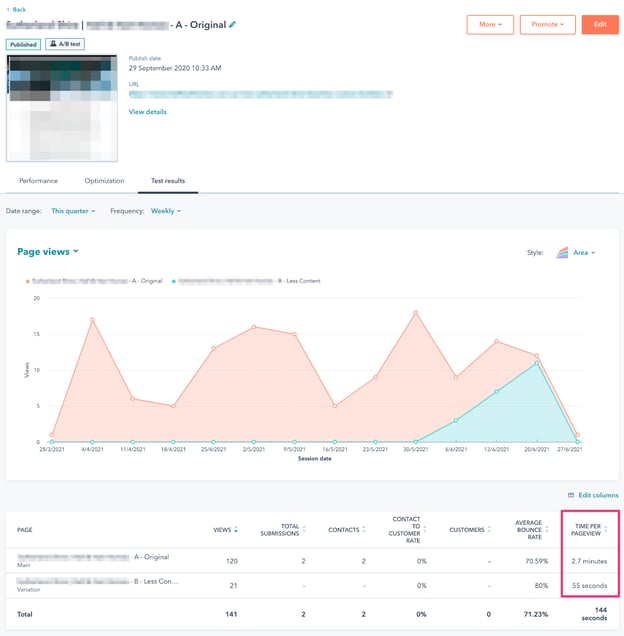Click the Edit columns grid icon
624x636 pixels.
(570, 495)
